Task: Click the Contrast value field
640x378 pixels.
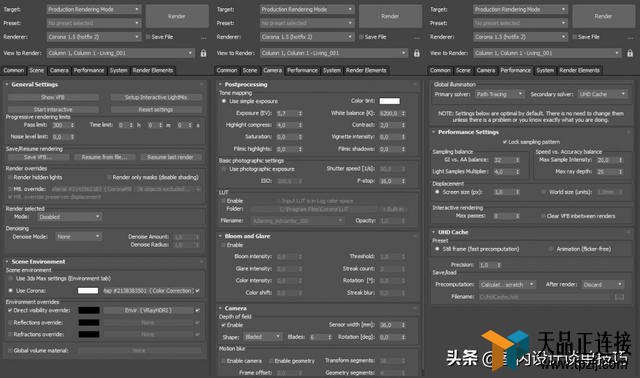Action: [389, 125]
